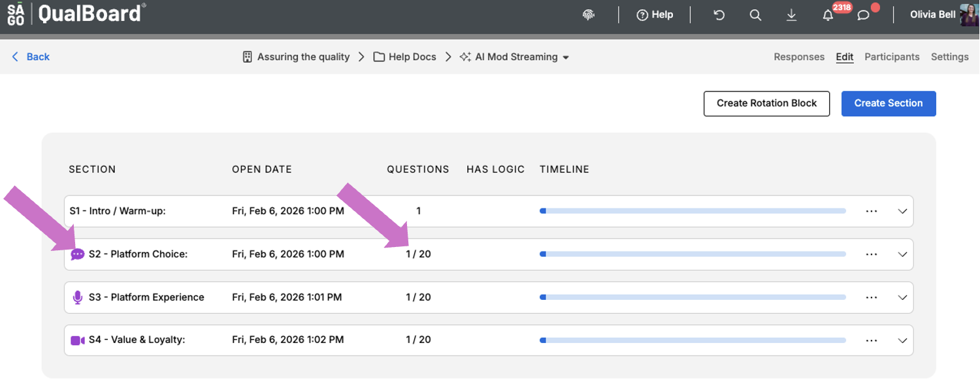Image resolution: width=980 pixels, height=379 pixels.
Task: Switch to the Participants tab
Action: click(x=892, y=57)
